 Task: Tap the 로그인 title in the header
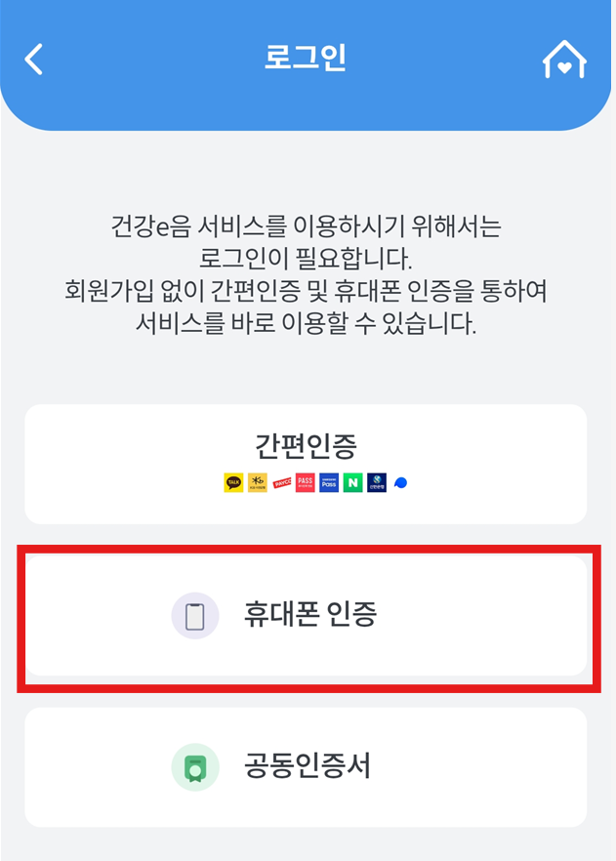coord(308,57)
